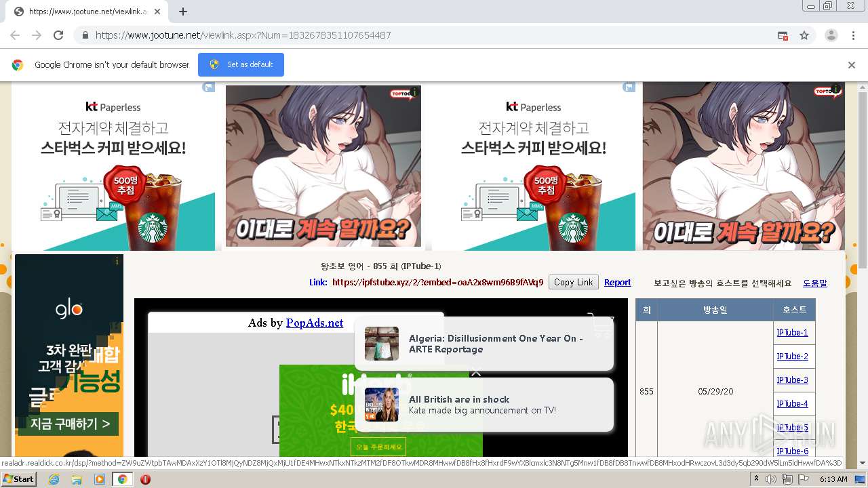868x488 pixels.
Task: Click the info icon on the glo ad
Action: point(117,261)
